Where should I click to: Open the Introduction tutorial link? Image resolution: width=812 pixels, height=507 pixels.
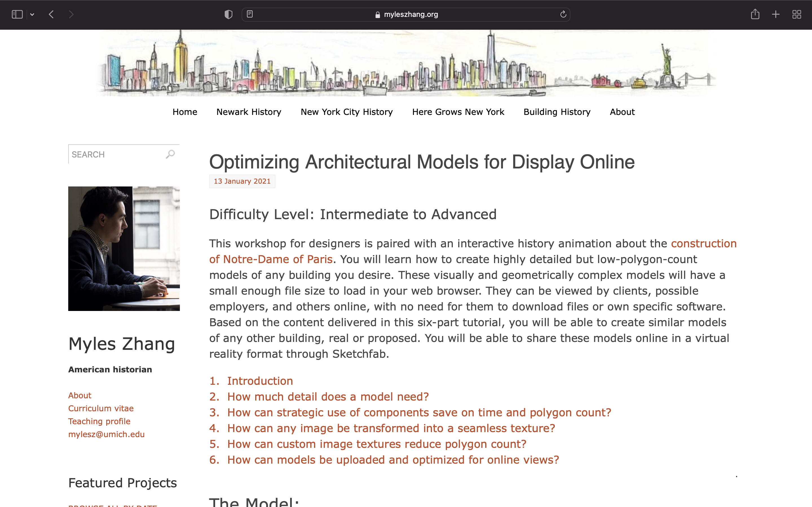260,381
